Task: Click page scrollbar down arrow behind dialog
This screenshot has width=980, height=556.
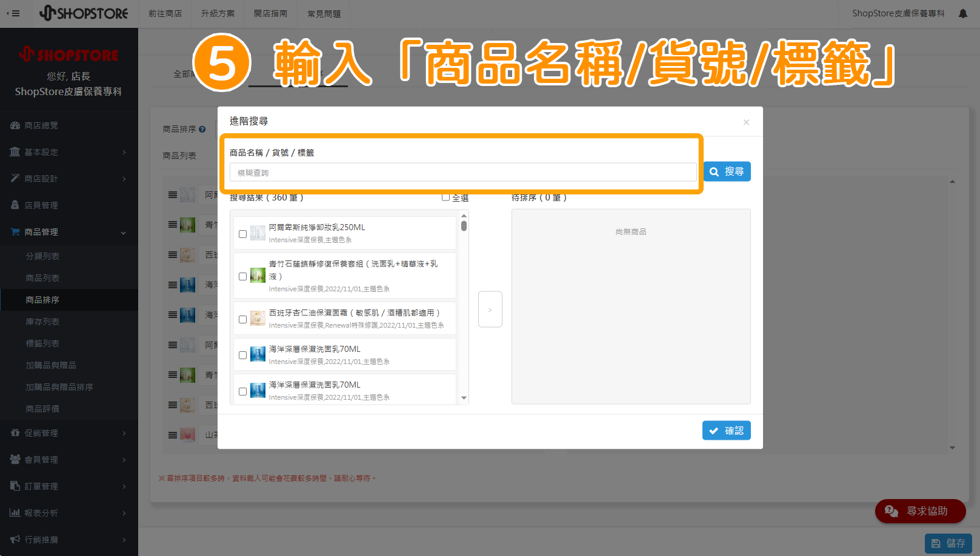Action: tap(952, 448)
